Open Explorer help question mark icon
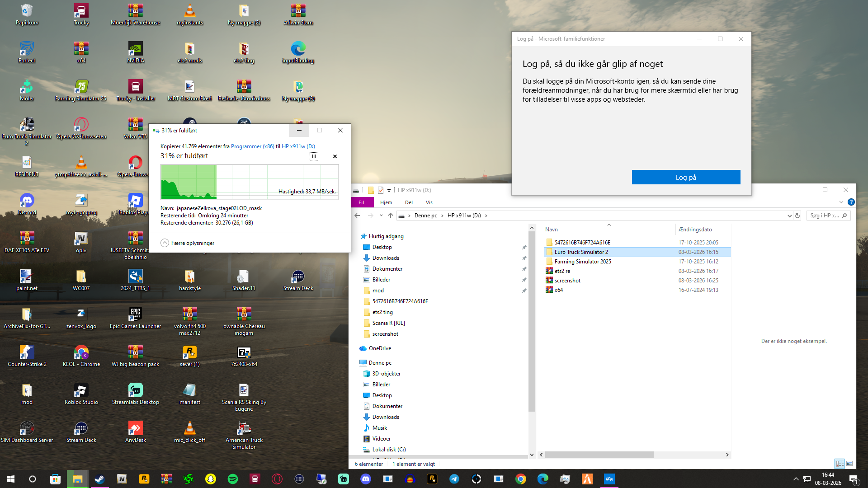 click(851, 202)
